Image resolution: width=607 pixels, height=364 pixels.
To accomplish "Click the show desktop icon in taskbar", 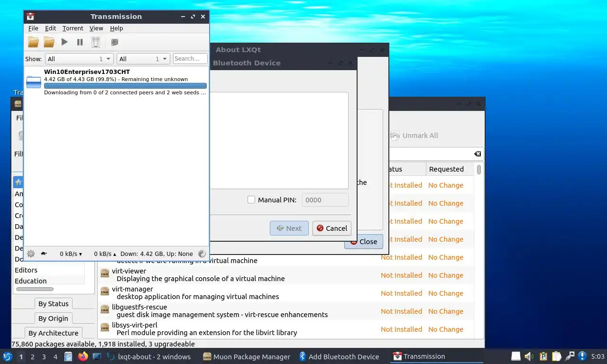I will [97, 356].
